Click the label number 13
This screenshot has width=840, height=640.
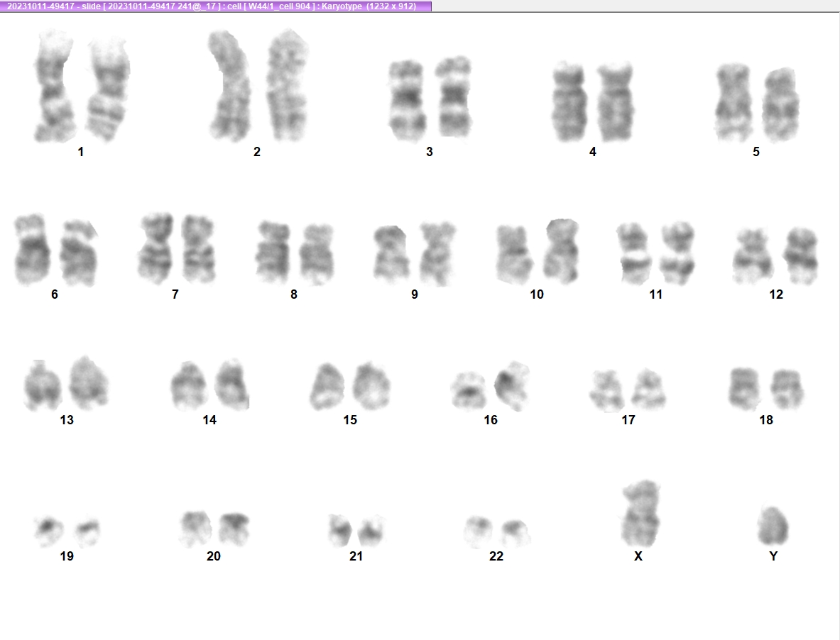[67, 420]
